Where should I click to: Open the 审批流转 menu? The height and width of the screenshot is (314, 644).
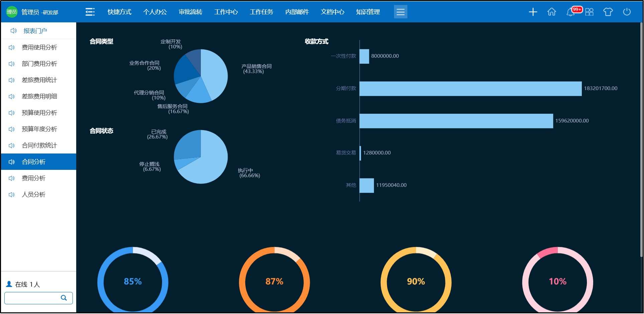click(190, 12)
